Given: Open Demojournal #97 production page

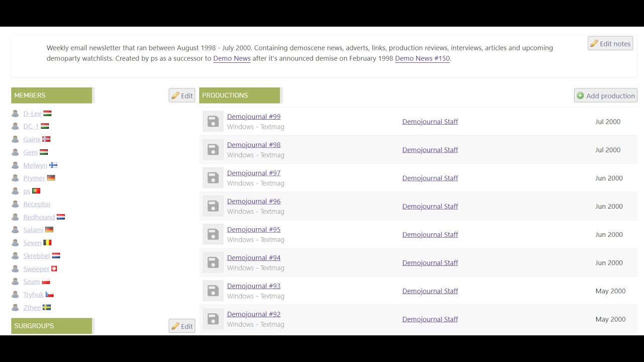Looking at the screenshot, I should (254, 173).
